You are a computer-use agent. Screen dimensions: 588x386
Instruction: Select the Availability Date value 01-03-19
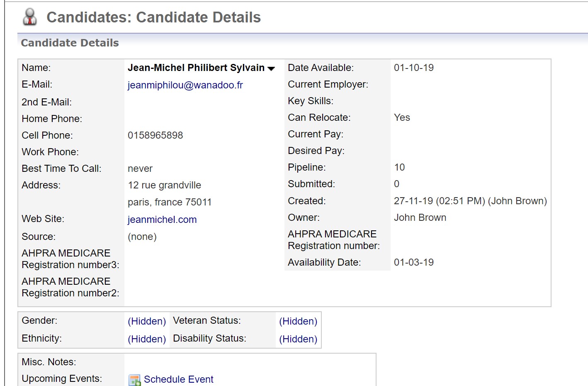[x=413, y=262]
